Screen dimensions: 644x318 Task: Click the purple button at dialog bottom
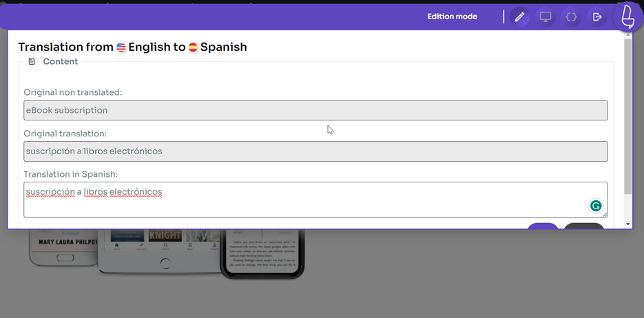(x=543, y=226)
